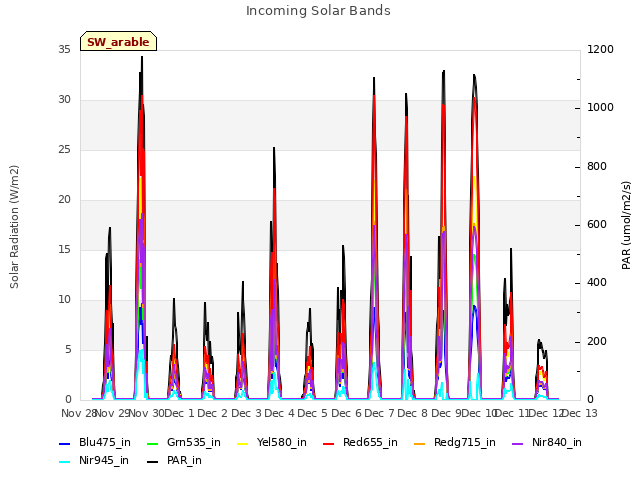Click the Grn535_in green legend swatch

153,444
